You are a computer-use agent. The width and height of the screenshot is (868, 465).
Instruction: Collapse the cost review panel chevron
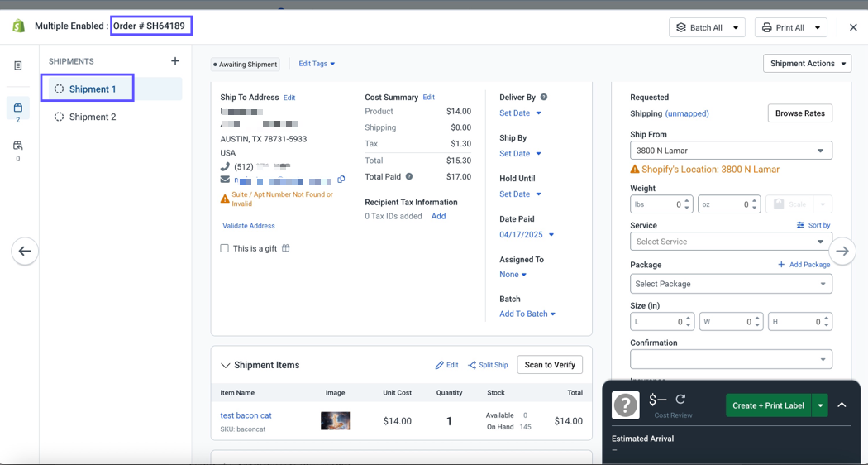coord(842,405)
